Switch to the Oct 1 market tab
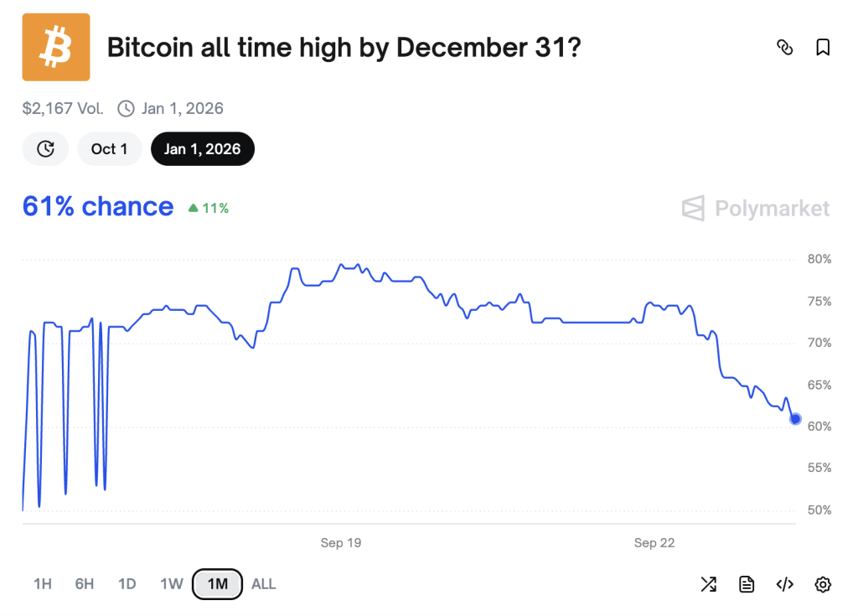Screen dimensions: 858x616 click(110, 149)
